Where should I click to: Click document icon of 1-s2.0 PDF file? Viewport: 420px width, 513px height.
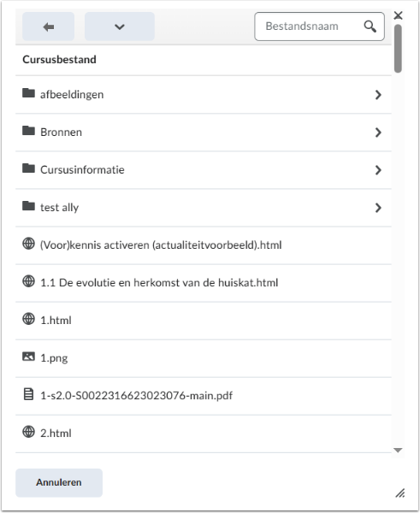(28, 394)
